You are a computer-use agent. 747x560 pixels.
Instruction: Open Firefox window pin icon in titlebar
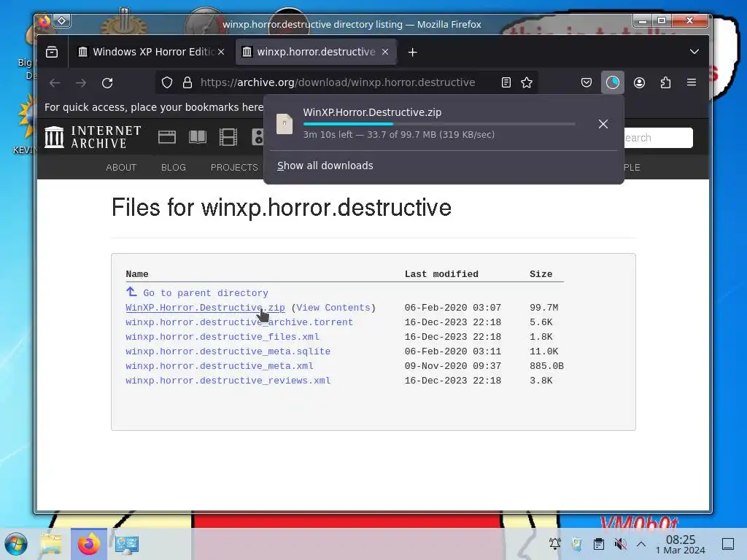coord(62,20)
